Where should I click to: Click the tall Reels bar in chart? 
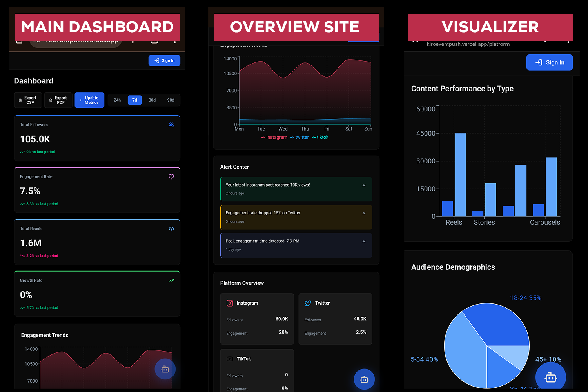(x=460, y=175)
